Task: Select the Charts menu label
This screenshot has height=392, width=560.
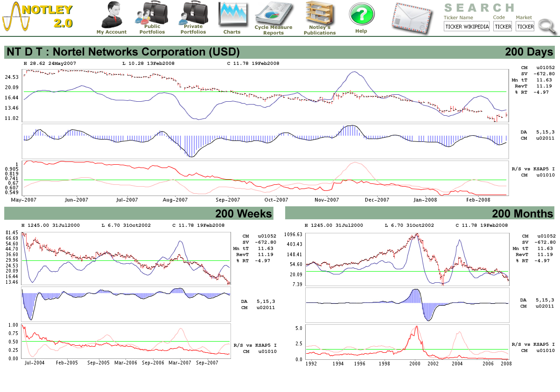Action: 231,32
